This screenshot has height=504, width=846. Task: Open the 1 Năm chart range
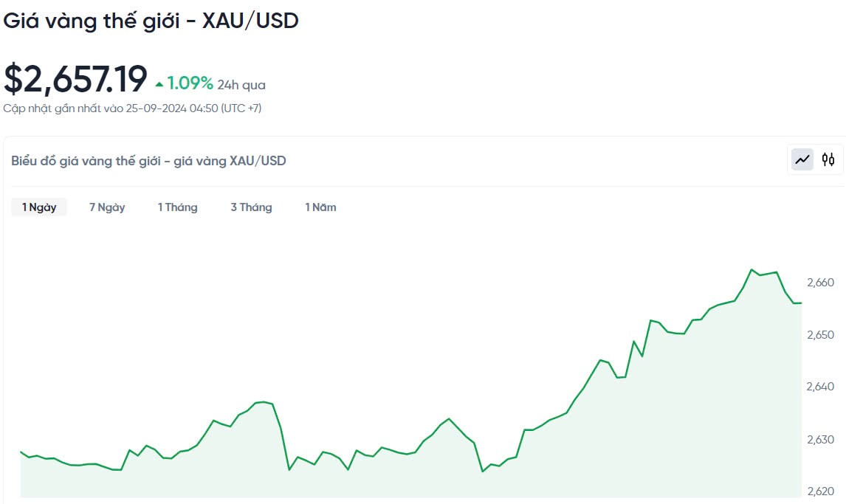coord(320,207)
